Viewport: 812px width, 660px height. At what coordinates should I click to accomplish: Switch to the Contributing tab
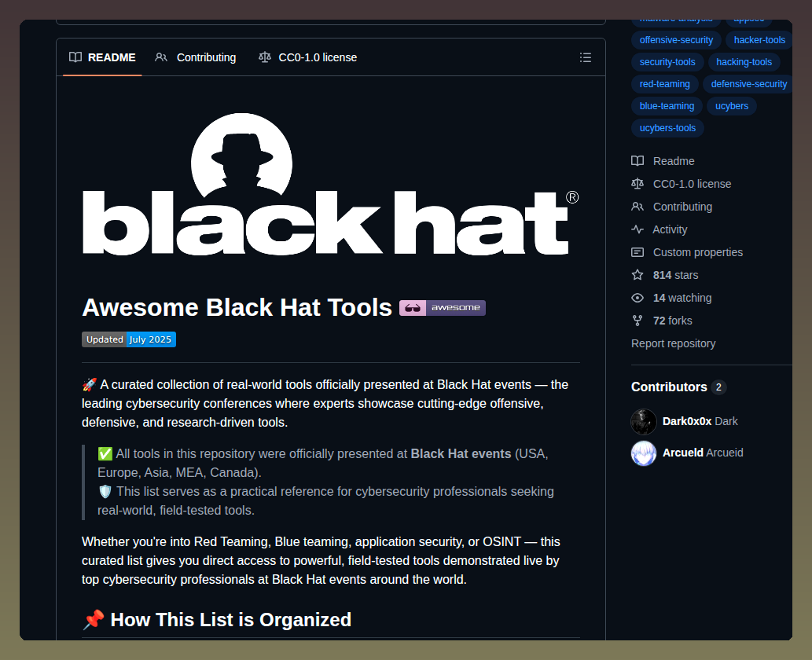pos(195,57)
